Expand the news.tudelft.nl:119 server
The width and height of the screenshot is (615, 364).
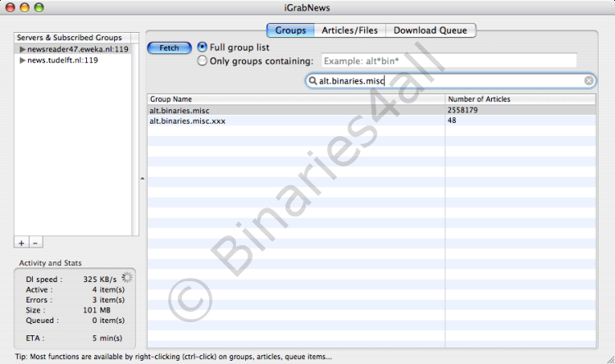tap(22, 60)
